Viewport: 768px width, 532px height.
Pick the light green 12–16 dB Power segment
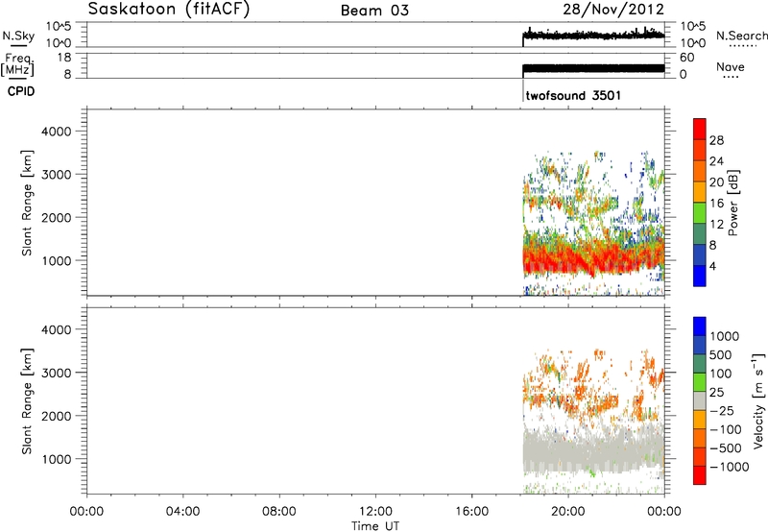[x=700, y=212]
